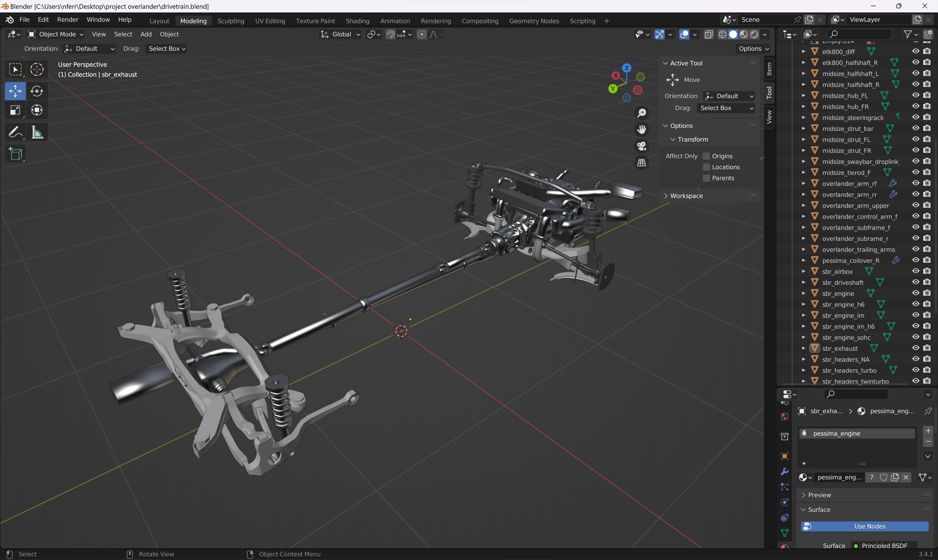The height and width of the screenshot is (560, 938).
Task: Activate the Cursor tool
Action: click(37, 69)
